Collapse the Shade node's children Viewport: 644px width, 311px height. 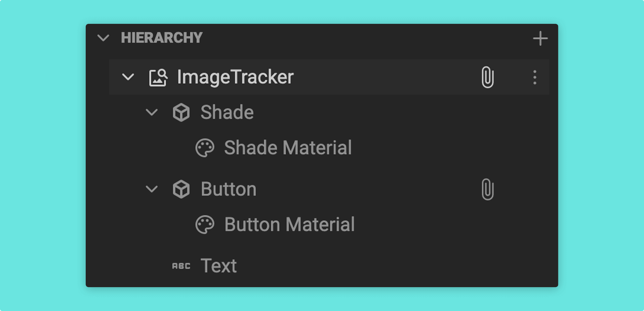pyautogui.click(x=152, y=112)
